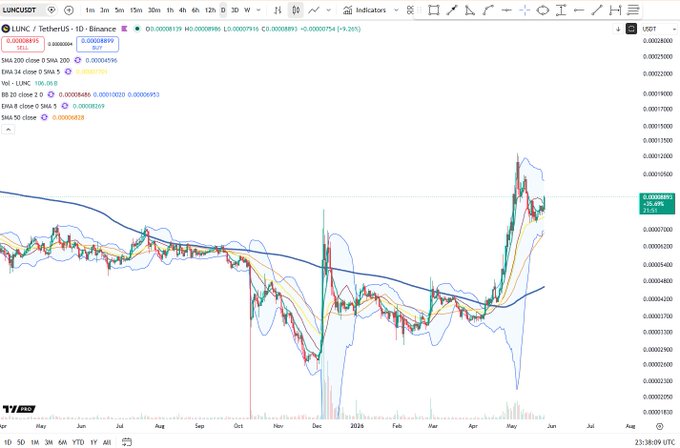Select the Horizontal ray tool

579,10
